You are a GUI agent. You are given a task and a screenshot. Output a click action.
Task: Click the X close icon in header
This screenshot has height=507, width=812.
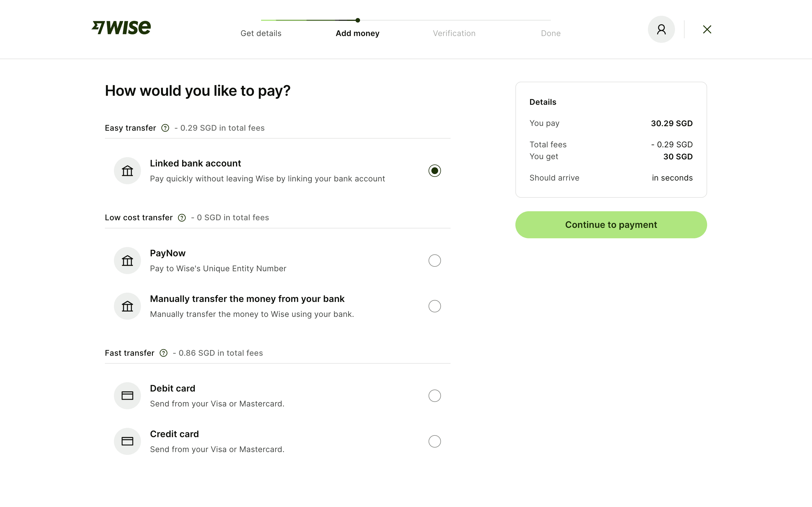click(707, 30)
